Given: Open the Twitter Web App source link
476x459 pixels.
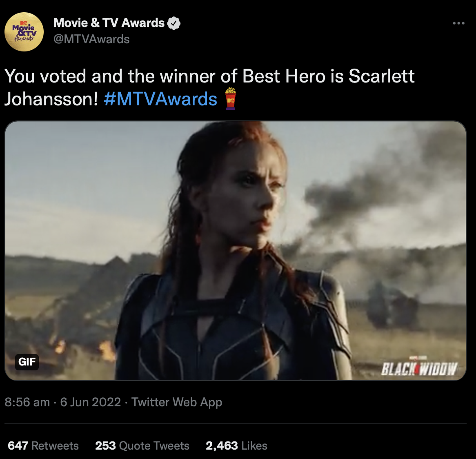Looking at the screenshot, I should coord(177,402).
